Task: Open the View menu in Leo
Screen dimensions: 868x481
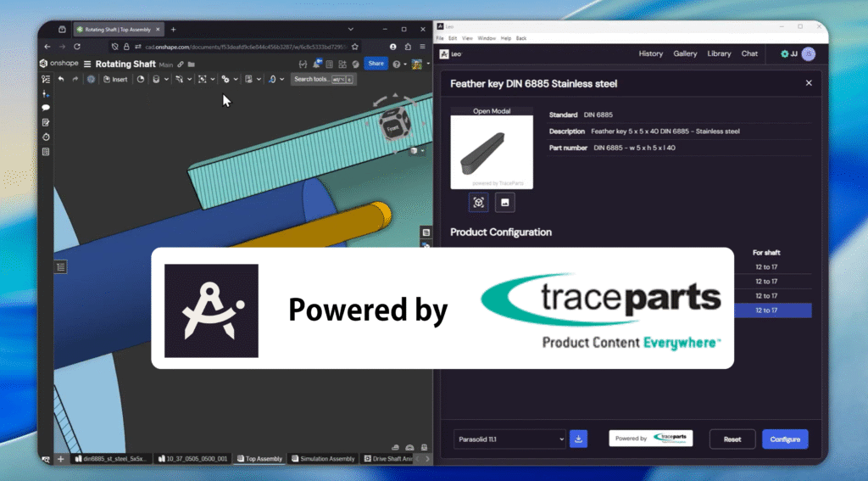Action: click(467, 38)
